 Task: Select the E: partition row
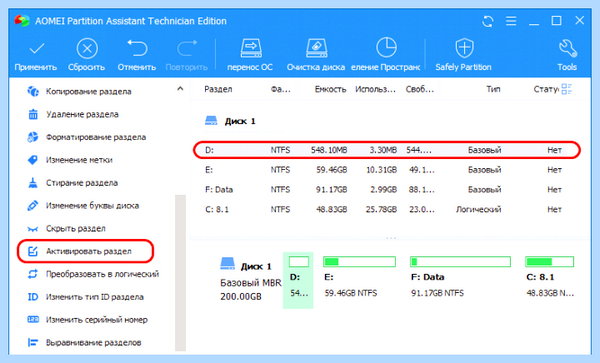coord(387,170)
